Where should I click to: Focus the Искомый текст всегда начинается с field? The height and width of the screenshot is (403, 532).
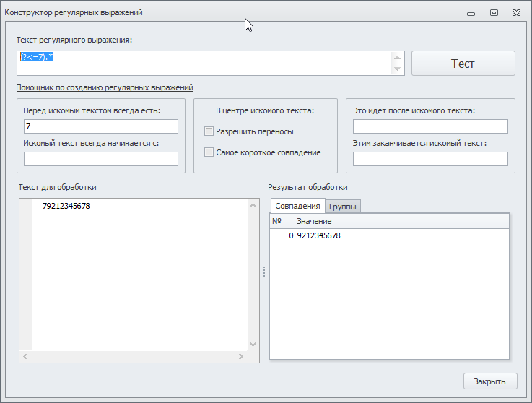(101, 159)
